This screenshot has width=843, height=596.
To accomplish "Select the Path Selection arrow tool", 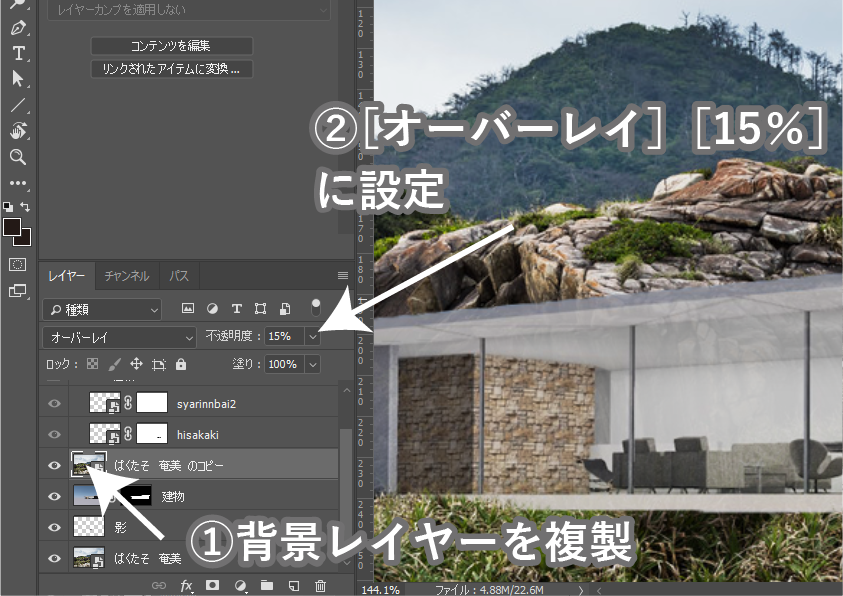I will (x=18, y=79).
